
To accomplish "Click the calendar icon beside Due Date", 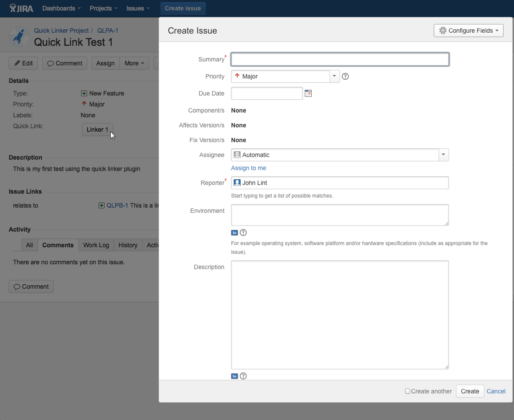I will pyautogui.click(x=308, y=93).
